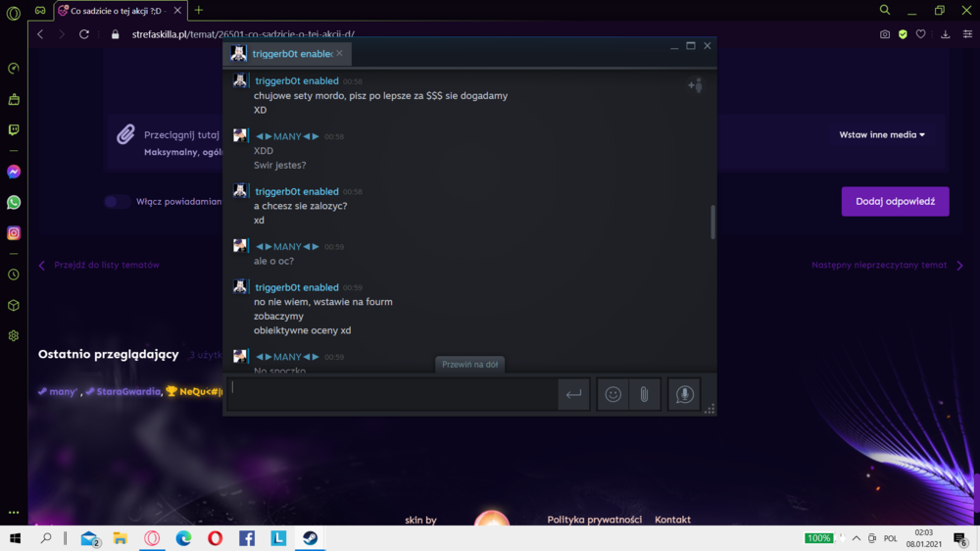Toggle the Włącz powiadamianie switch
Viewport: 980px width, 551px height.
point(117,201)
